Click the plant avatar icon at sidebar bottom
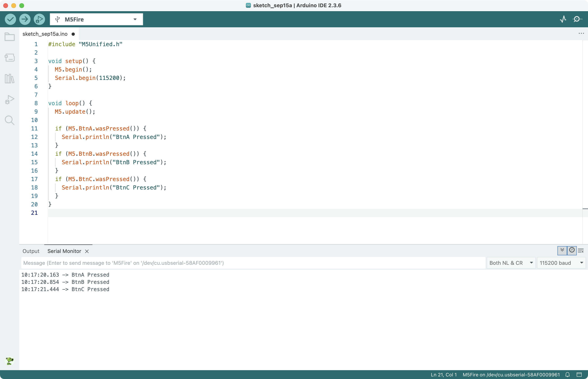This screenshot has height=379, width=588. click(x=10, y=361)
